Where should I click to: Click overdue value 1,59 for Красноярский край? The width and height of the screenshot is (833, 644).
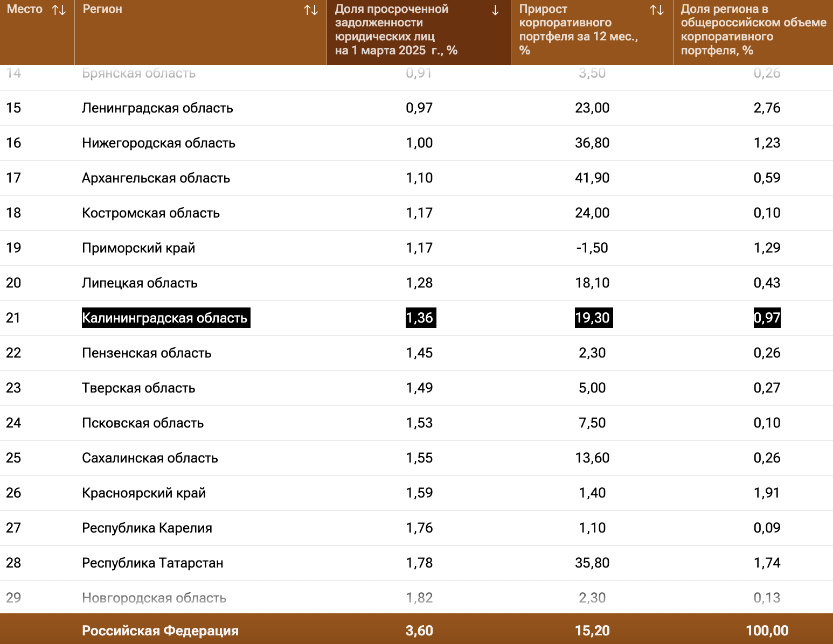[419, 493]
